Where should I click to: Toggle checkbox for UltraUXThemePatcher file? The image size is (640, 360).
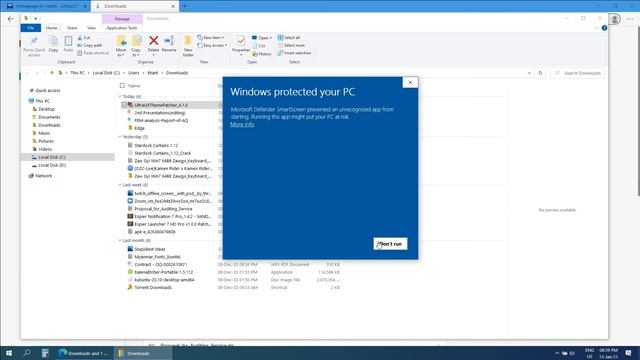[x=124, y=105]
